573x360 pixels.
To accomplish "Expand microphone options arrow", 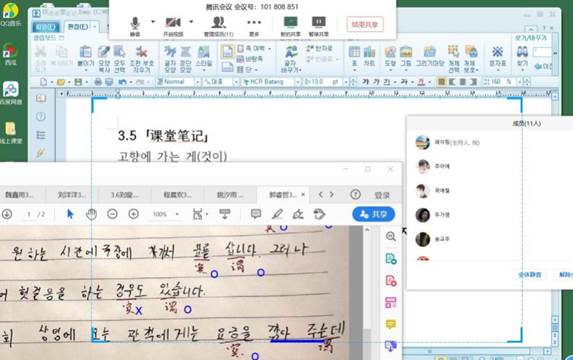I will pyautogui.click(x=153, y=22).
